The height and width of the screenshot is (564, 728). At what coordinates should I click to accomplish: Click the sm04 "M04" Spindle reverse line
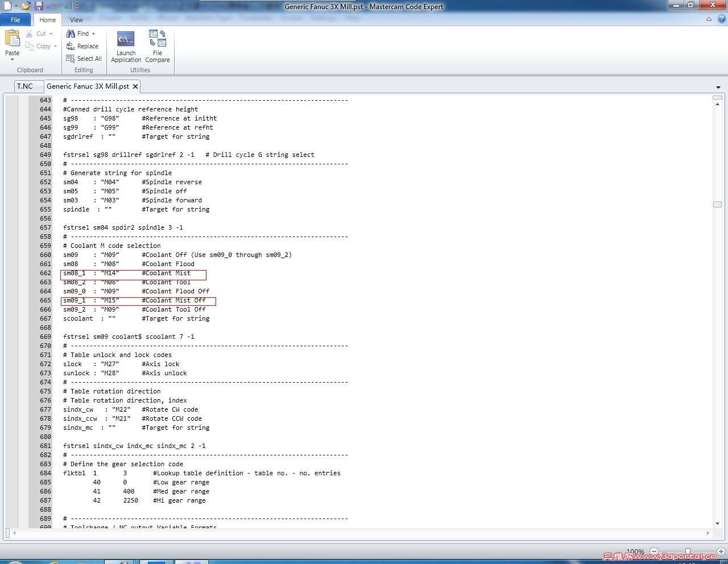(x=133, y=182)
